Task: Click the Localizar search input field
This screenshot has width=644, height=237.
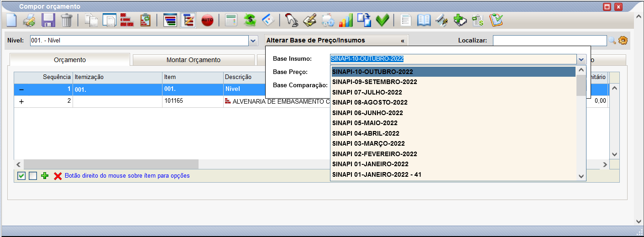Action: click(550, 41)
